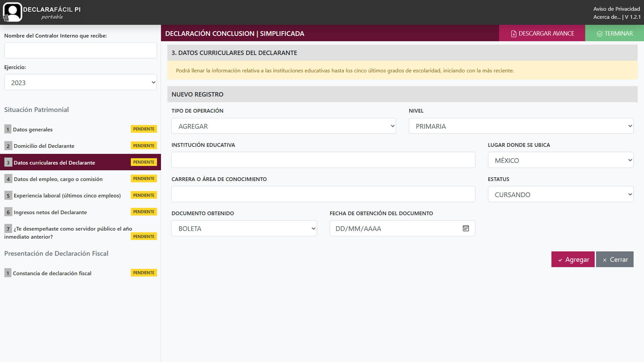Expand the Estatus dropdown showing Cursando
644x362 pixels.
click(560, 194)
